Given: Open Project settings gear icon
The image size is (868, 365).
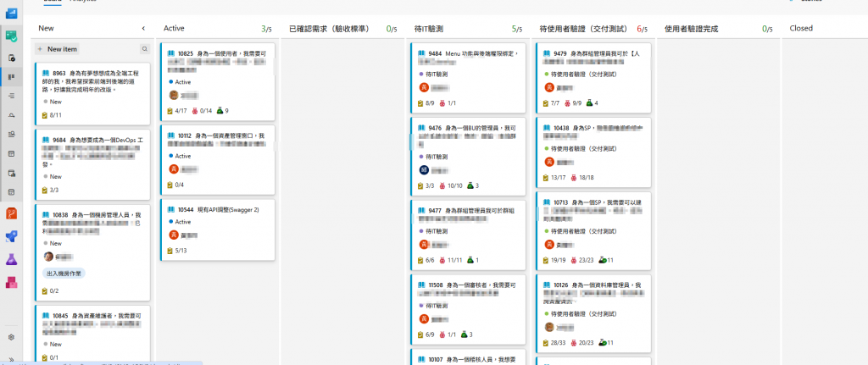Looking at the screenshot, I should pyautogui.click(x=12, y=337).
